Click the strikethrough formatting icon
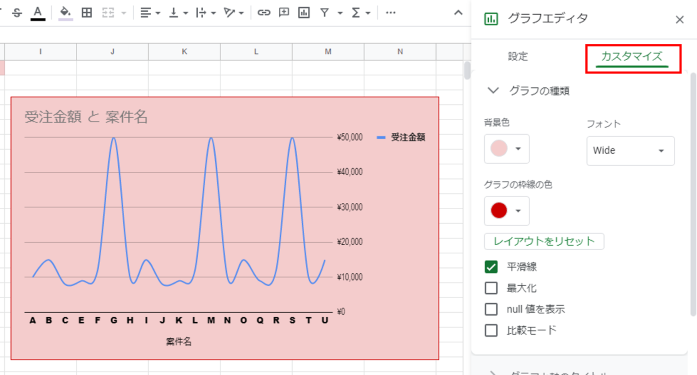This screenshot has height=375, width=697. click(x=17, y=13)
